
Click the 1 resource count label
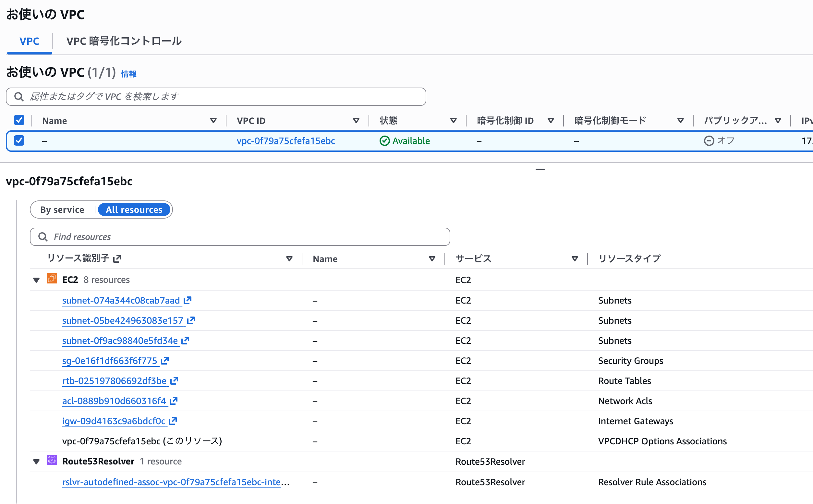click(x=161, y=461)
